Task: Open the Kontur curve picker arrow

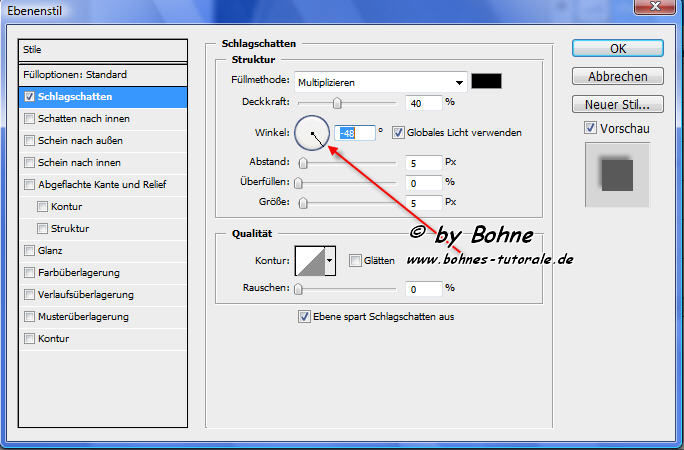Action: tap(330, 261)
